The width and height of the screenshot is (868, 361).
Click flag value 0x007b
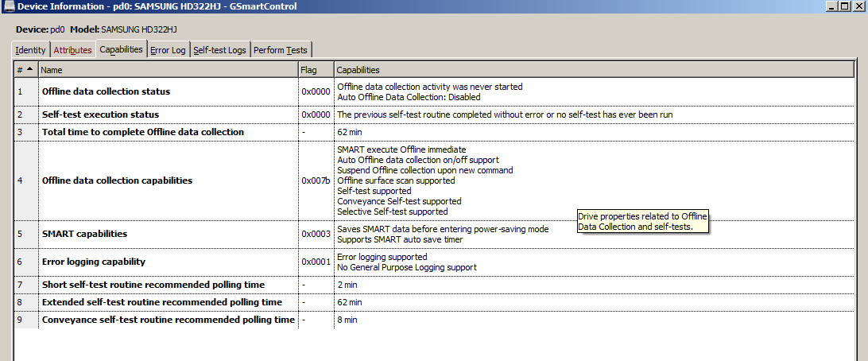coord(316,180)
